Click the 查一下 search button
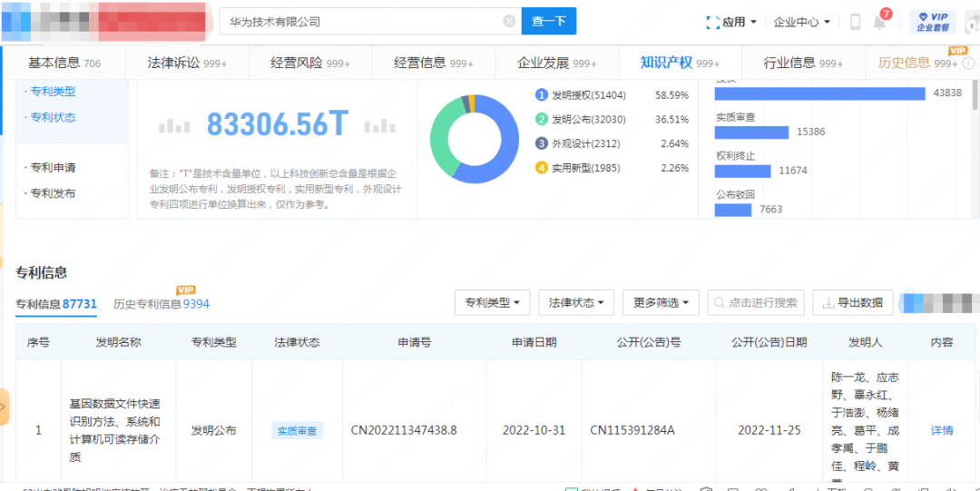This screenshot has height=491, width=980. coord(549,21)
